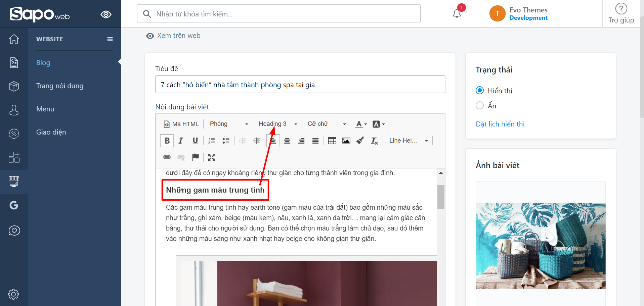Open the text color picker

361,124
